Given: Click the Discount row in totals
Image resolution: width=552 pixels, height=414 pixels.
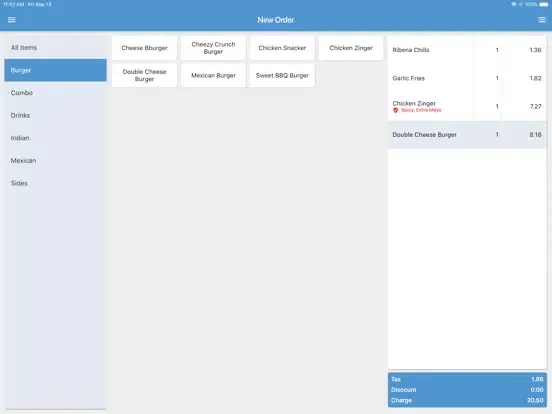Looking at the screenshot, I should click(467, 390).
